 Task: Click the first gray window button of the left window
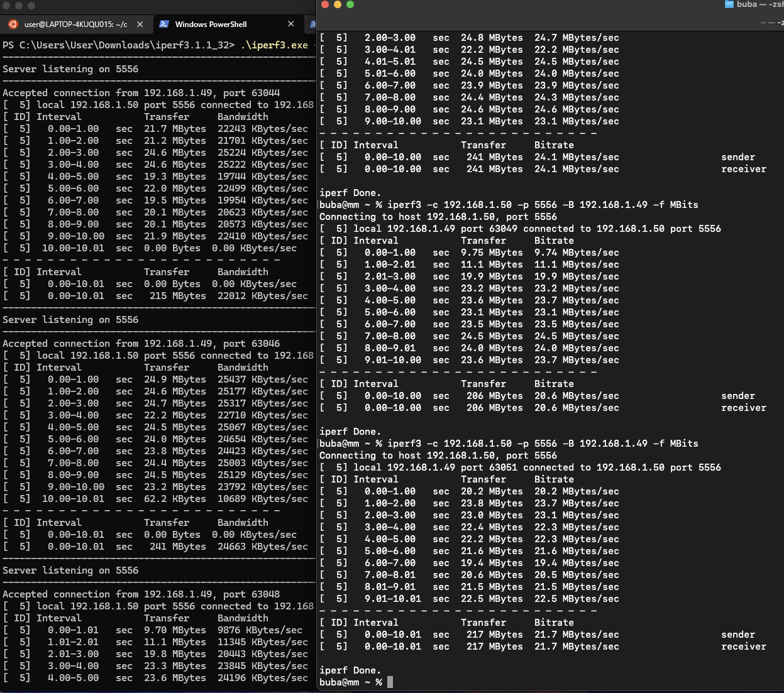7,5
